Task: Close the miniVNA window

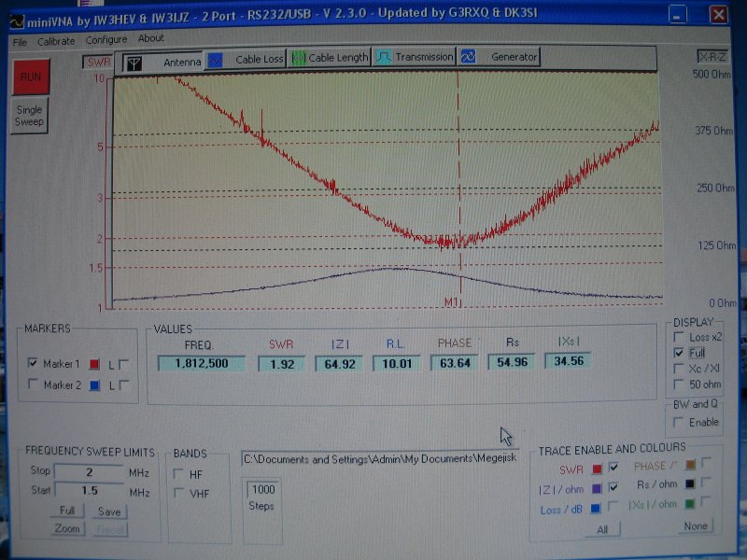Action: 718,14
